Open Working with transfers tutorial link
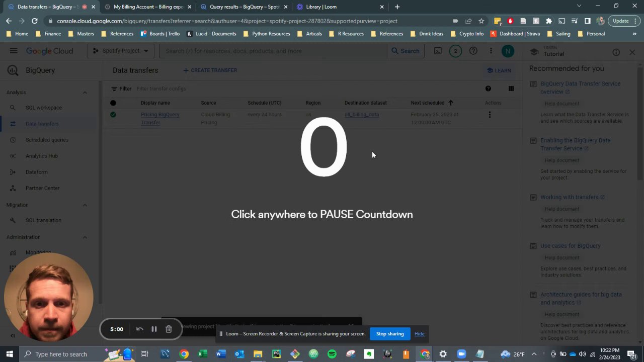The image size is (644, 362). [x=573, y=197]
